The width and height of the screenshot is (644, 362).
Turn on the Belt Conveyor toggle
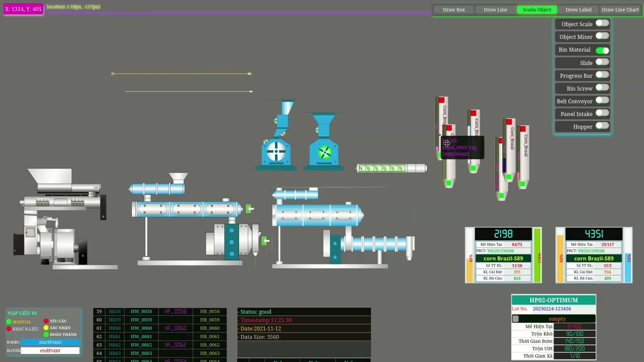[x=602, y=101]
